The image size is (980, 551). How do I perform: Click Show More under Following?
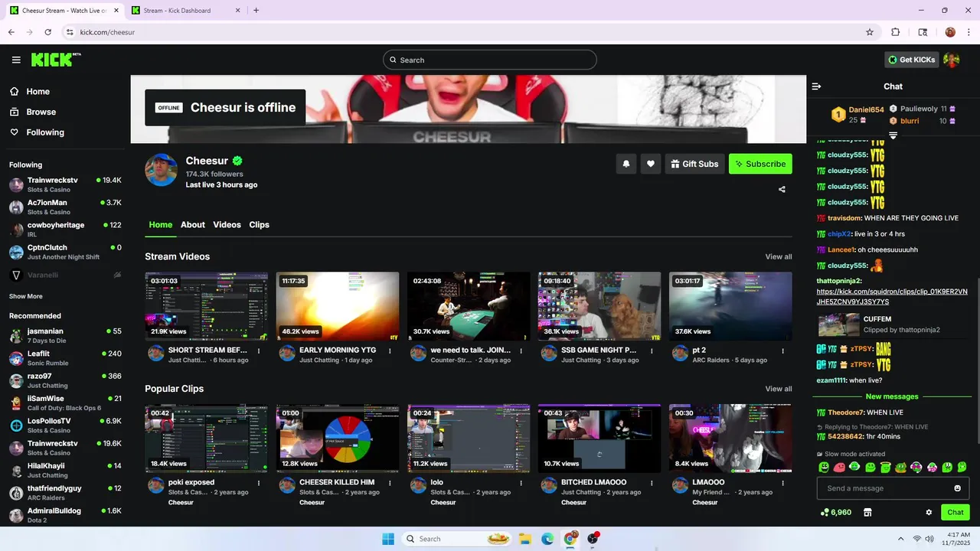tap(26, 296)
